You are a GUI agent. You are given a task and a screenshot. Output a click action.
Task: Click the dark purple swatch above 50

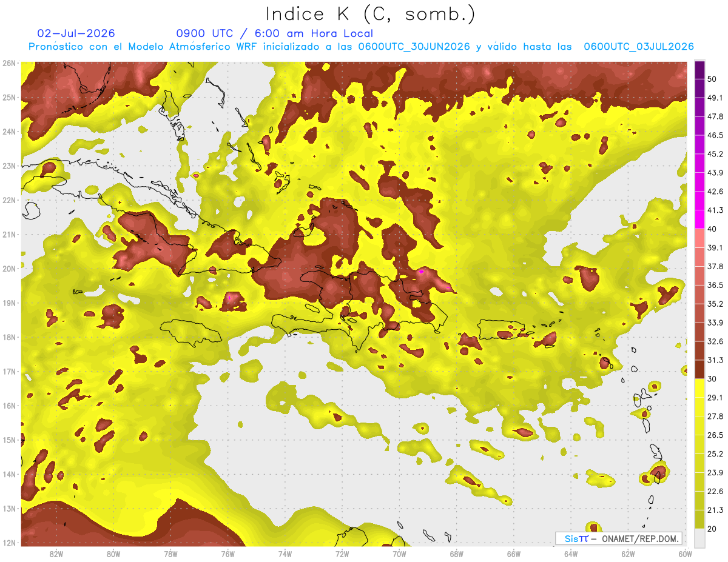[x=699, y=70]
